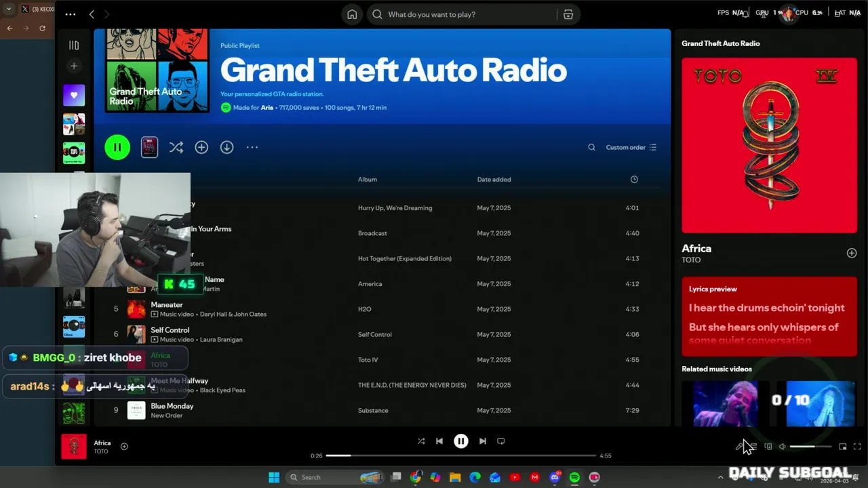This screenshot has height=488, width=868.
Task: Open Google Chrome from the taskbar
Action: pyautogui.click(x=416, y=477)
